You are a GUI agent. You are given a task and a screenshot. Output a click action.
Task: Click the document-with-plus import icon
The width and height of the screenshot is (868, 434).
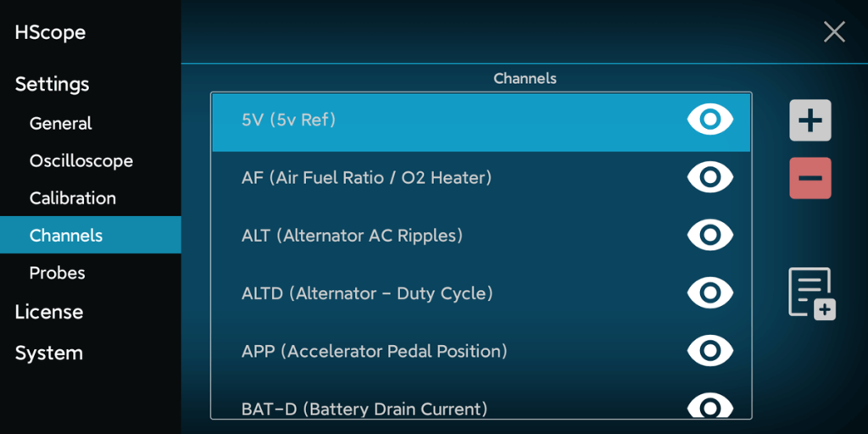[x=811, y=293]
